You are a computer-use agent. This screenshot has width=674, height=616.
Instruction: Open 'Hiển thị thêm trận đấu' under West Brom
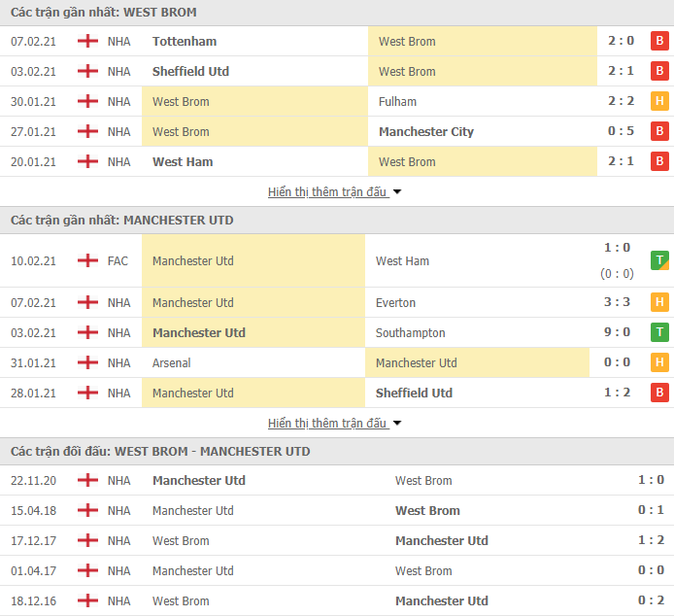pos(327,191)
